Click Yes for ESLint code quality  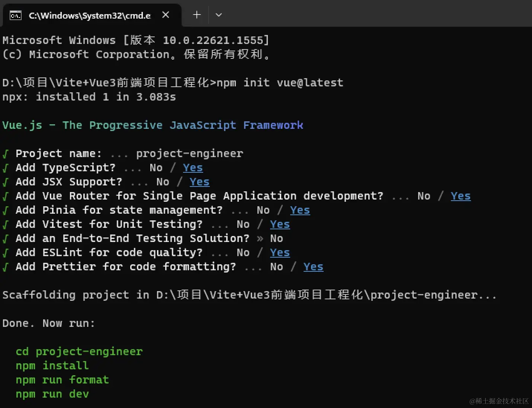coord(280,253)
